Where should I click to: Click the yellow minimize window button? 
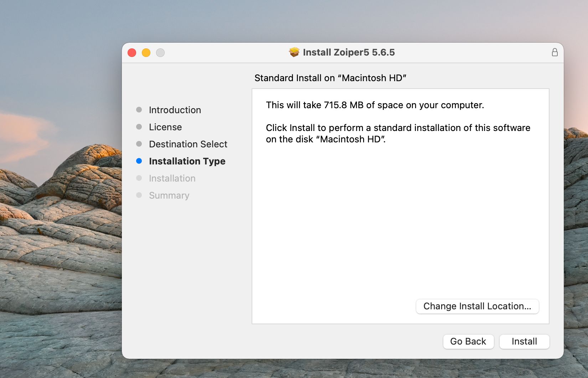[146, 52]
